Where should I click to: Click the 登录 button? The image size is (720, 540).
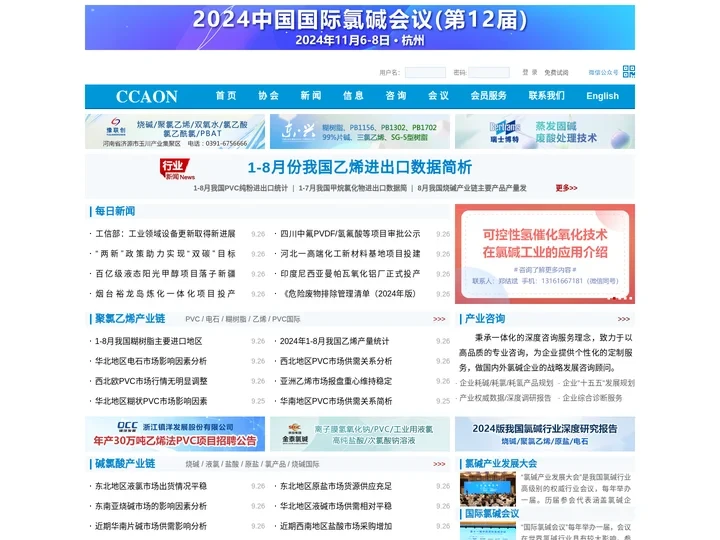click(x=529, y=72)
